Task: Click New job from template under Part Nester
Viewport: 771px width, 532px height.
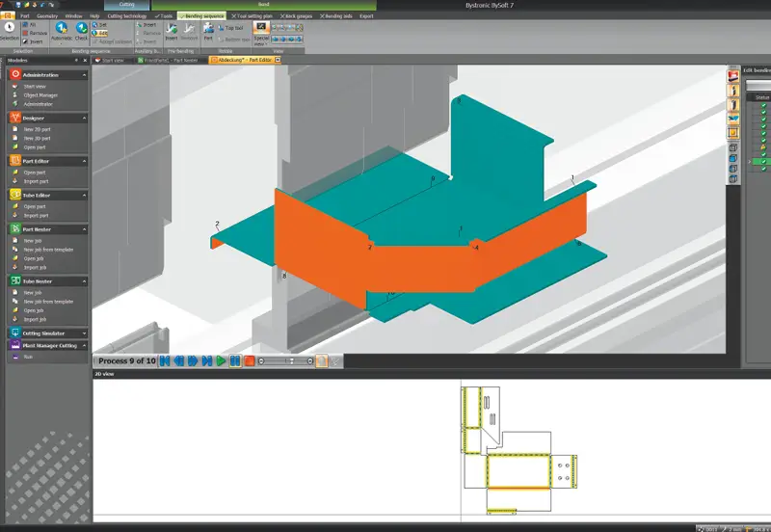Action: pyautogui.click(x=48, y=250)
